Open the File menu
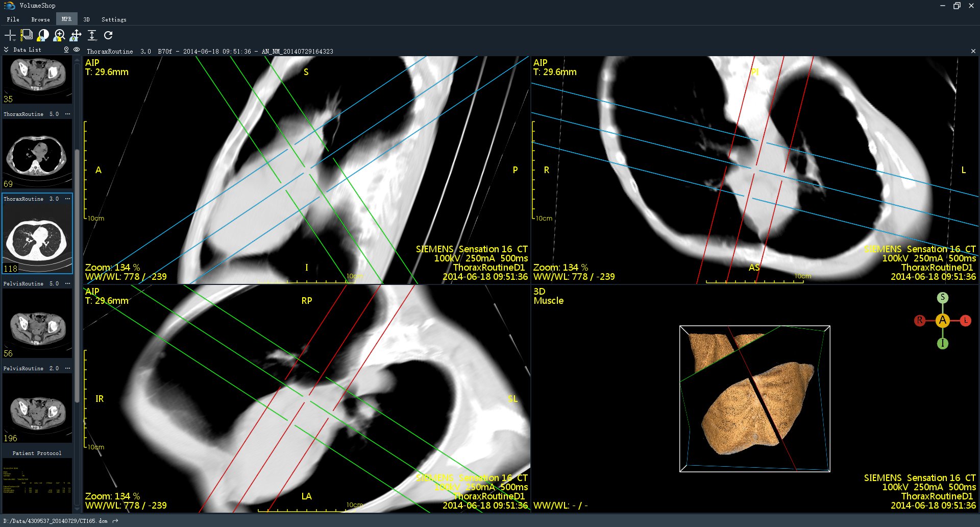The height and width of the screenshot is (527, 980). point(13,19)
